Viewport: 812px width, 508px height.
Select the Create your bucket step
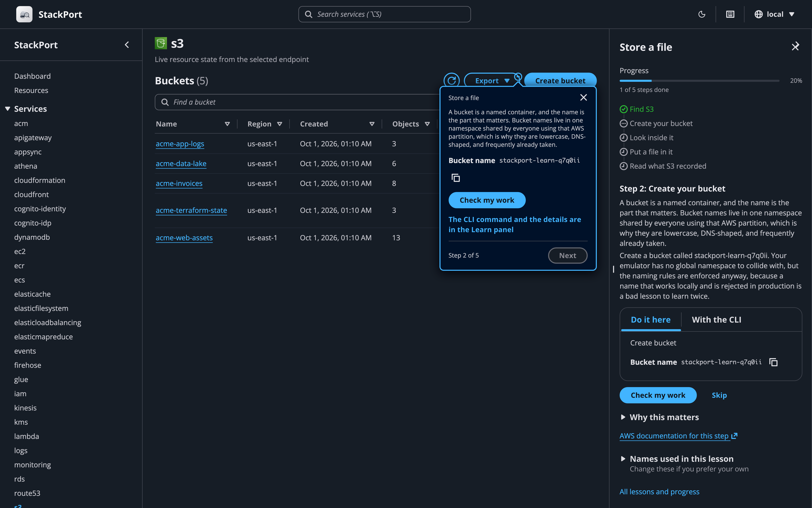point(656,123)
